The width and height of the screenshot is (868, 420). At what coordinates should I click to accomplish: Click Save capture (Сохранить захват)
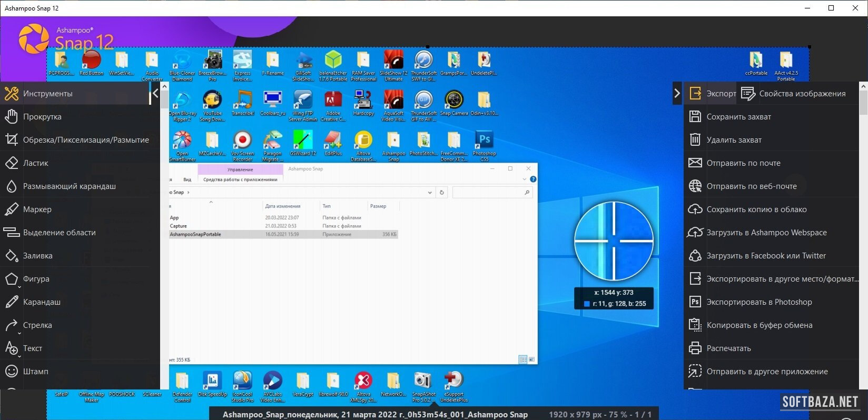click(738, 117)
